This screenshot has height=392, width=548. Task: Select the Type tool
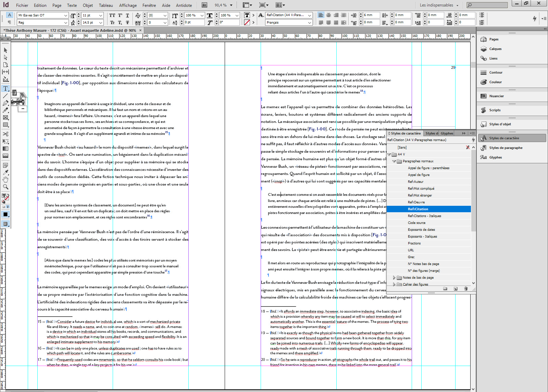(x=5, y=88)
